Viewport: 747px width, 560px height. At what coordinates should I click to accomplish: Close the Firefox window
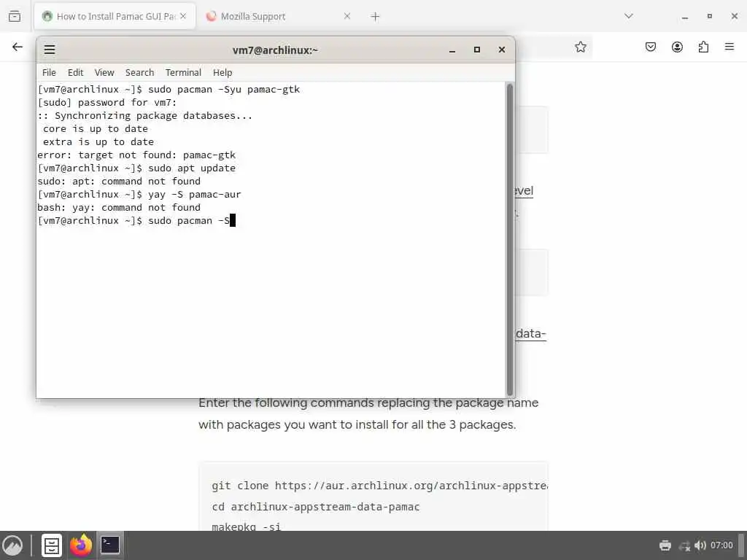pyautogui.click(x=735, y=16)
